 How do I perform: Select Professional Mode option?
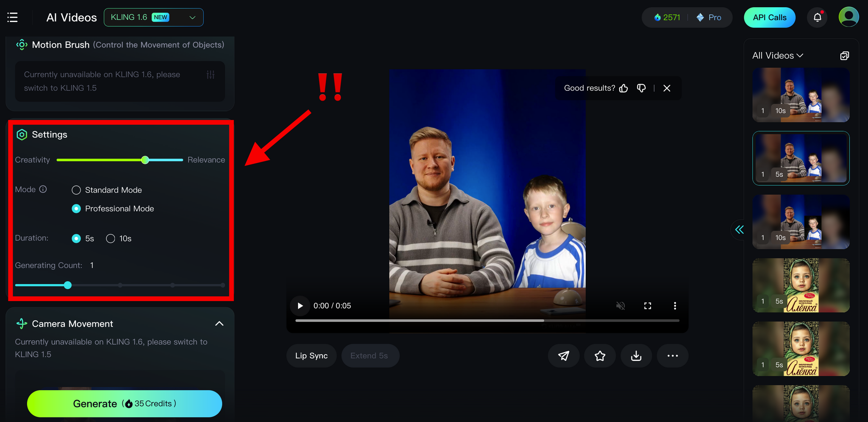tap(76, 209)
